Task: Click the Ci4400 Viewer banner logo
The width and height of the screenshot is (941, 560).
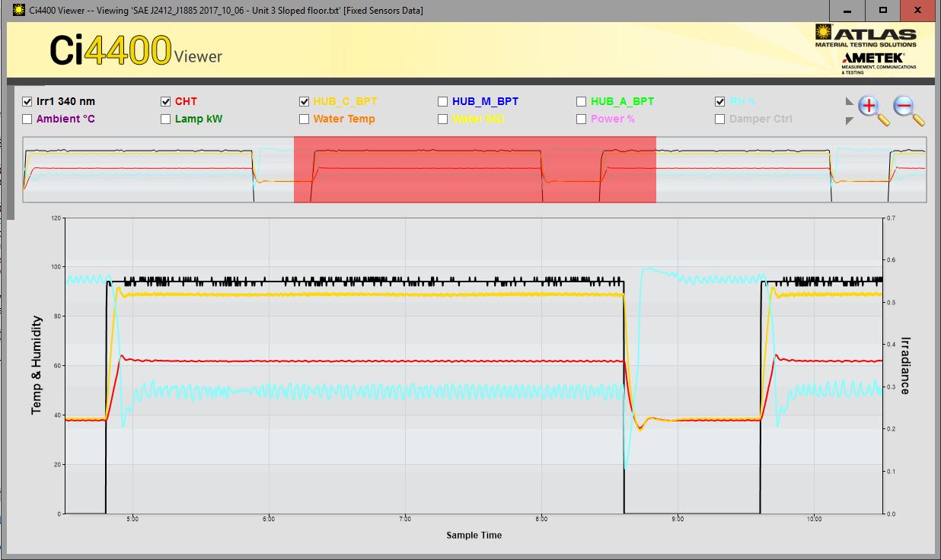Action: (x=136, y=51)
